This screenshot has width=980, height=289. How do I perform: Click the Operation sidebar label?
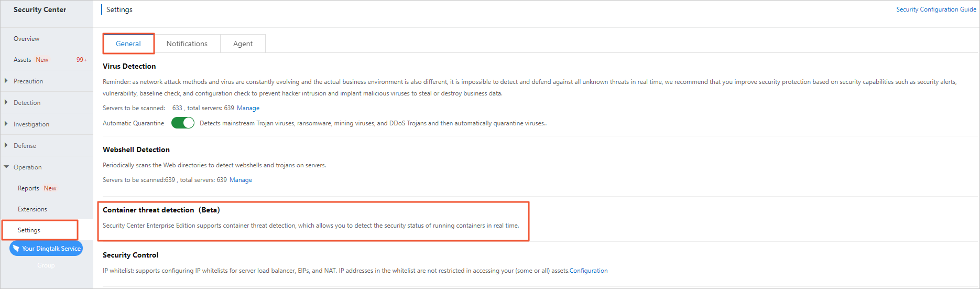pos(28,167)
